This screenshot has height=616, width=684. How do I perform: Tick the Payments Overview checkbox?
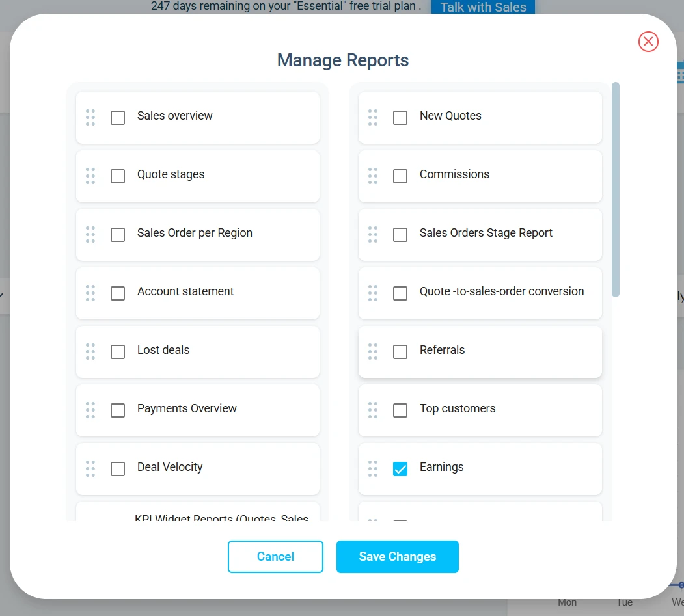click(x=118, y=410)
